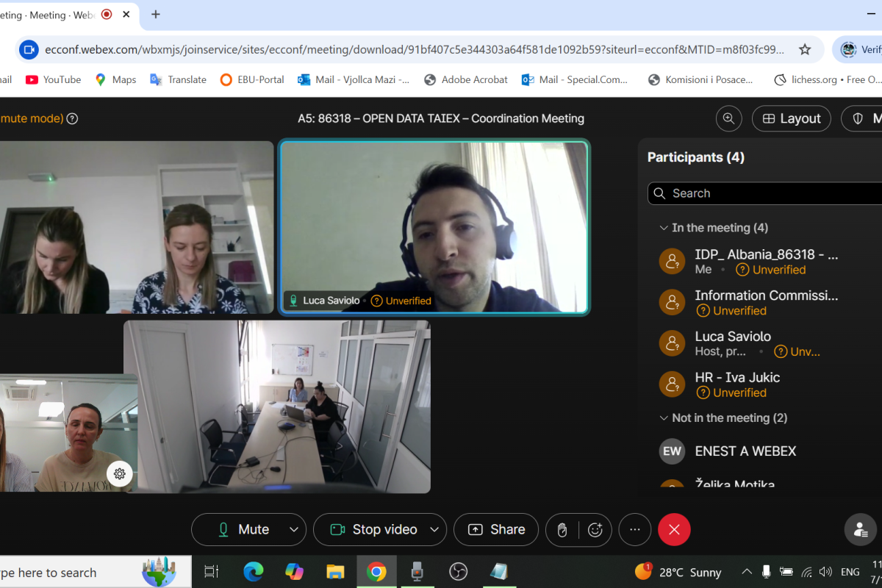Open the more options ellipsis button

pos(635,529)
